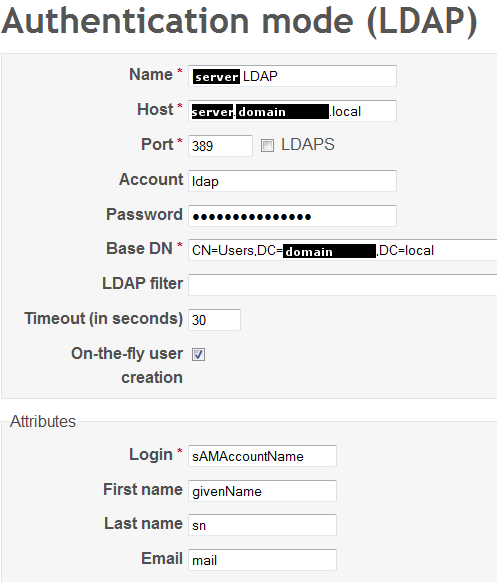The width and height of the screenshot is (497, 582).
Task: Click into the Base DN field
Action: (x=343, y=251)
